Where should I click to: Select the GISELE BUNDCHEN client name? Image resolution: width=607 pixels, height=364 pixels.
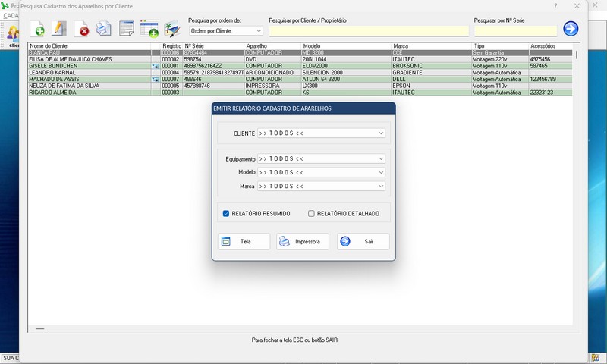(x=53, y=66)
